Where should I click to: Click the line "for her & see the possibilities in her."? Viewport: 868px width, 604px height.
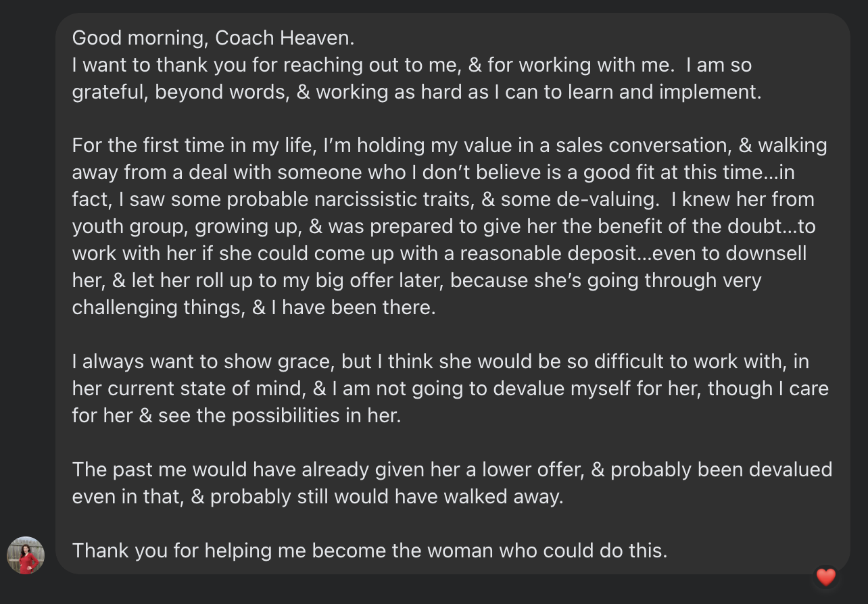237,416
